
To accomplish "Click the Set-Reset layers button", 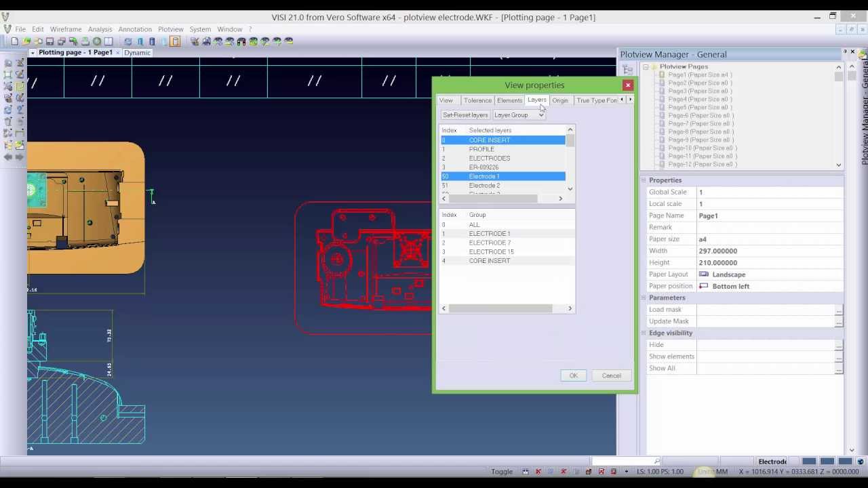I will 465,115.
